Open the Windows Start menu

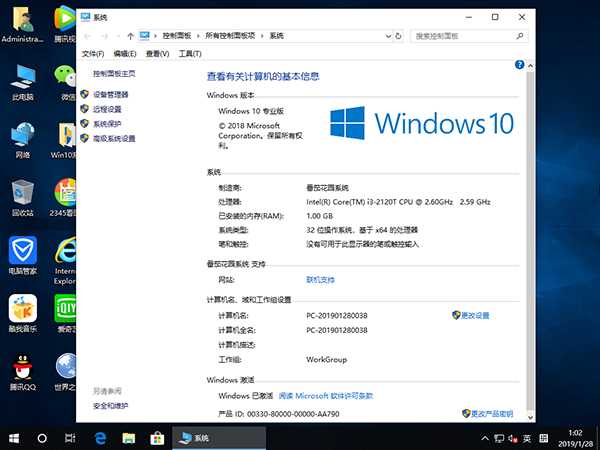(x=14, y=438)
